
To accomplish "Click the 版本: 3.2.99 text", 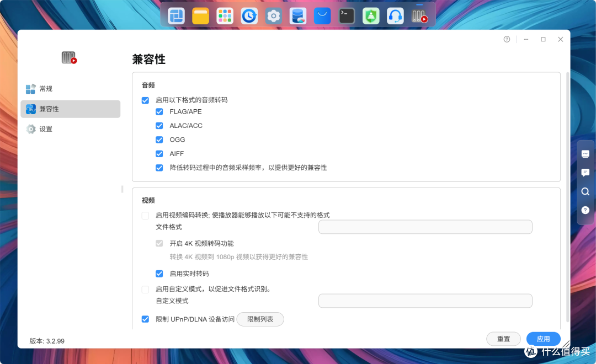I will click(47, 341).
